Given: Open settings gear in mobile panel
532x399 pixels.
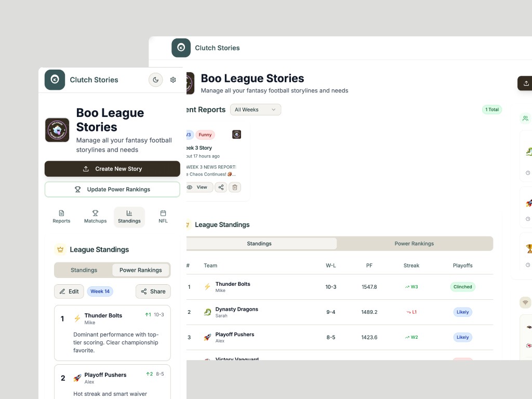Looking at the screenshot, I should (173, 79).
